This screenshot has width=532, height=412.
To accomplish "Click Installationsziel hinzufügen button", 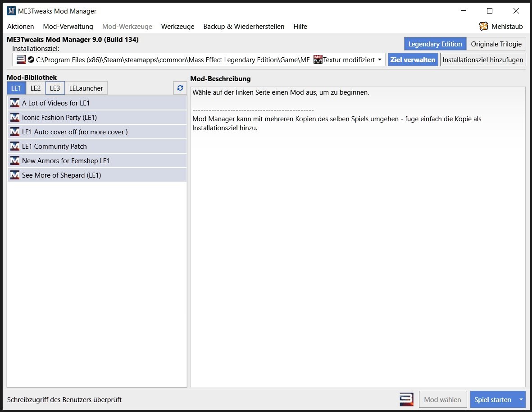I will 483,60.
